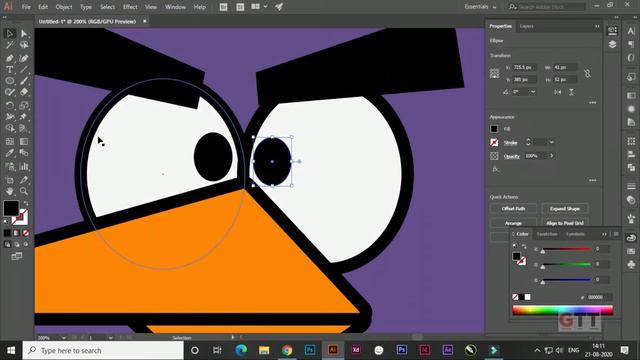Screen dimensions: 640x360
Task: Choose the reference point locator
Action: pyautogui.click(x=494, y=73)
